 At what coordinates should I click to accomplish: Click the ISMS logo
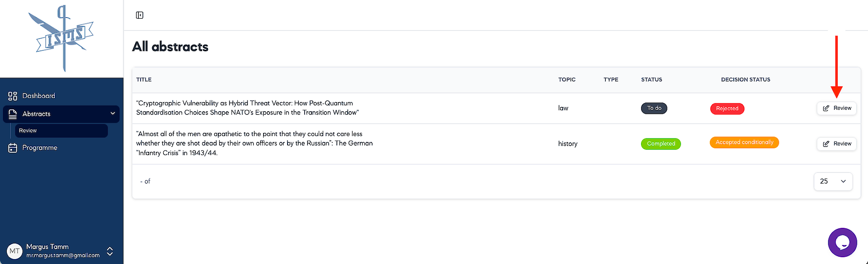click(61, 38)
